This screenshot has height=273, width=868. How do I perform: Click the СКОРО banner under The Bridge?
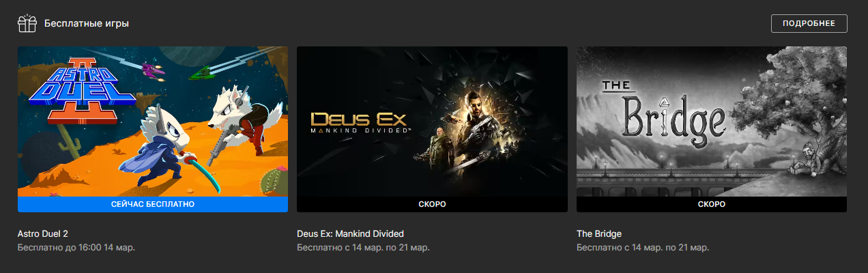point(712,204)
